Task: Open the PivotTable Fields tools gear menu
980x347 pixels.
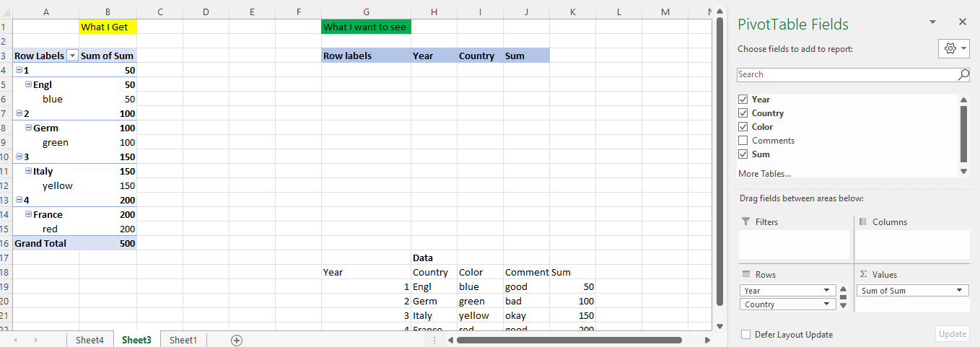Action: (x=953, y=48)
